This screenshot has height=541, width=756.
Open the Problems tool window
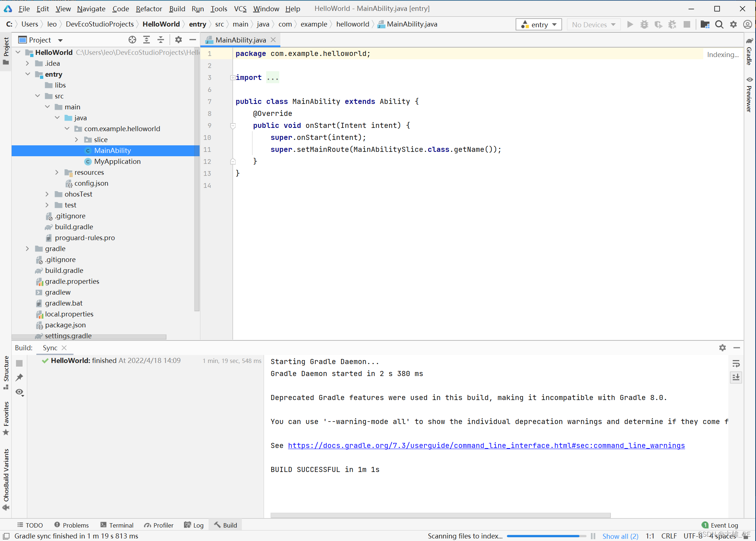tap(72, 525)
